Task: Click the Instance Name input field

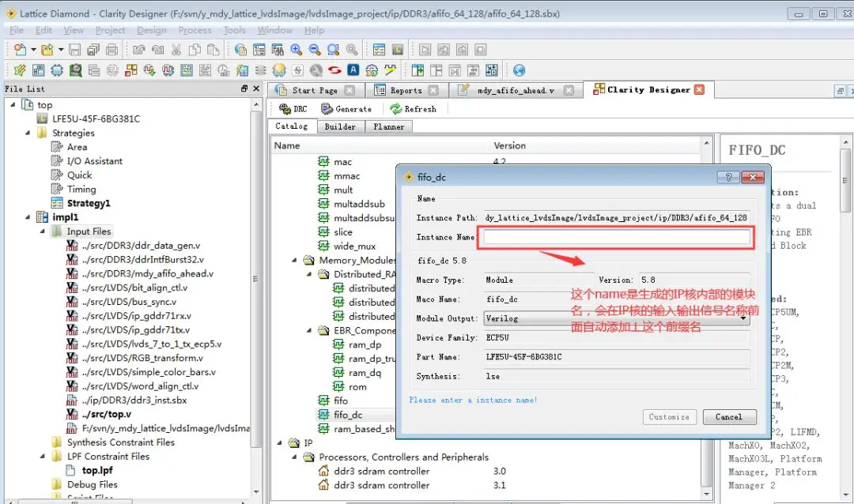Action: (x=617, y=237)
